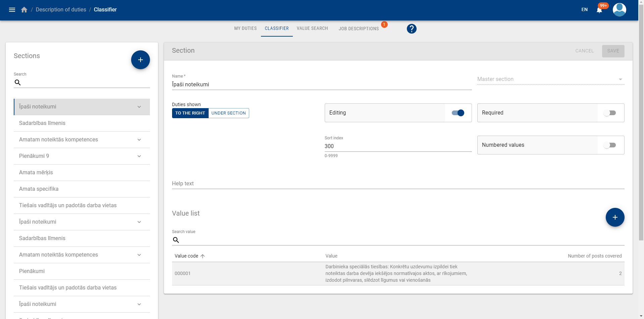644x319 pixels.
Task: Disable the Editing toggle
Action: coord(458,113)
